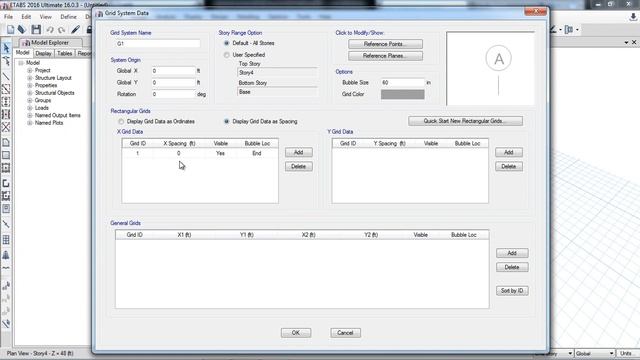The image size is (640, 360).
Task: Select the pointer arrow tool in left toolbar
Action: coord(6,48)
